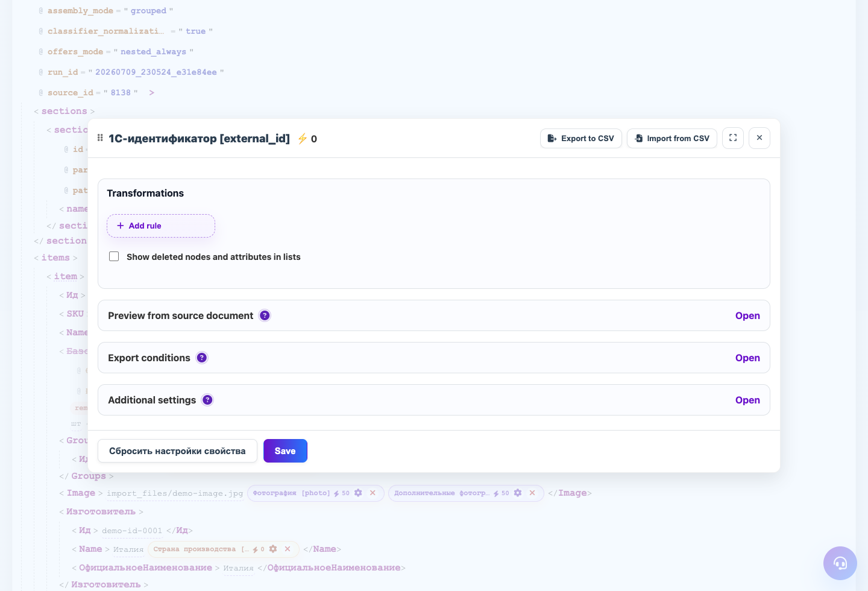Viewport: 868px width, 591px height.
Task: Click Сбросить настройки свойства button
Action: tap(177, 450)
